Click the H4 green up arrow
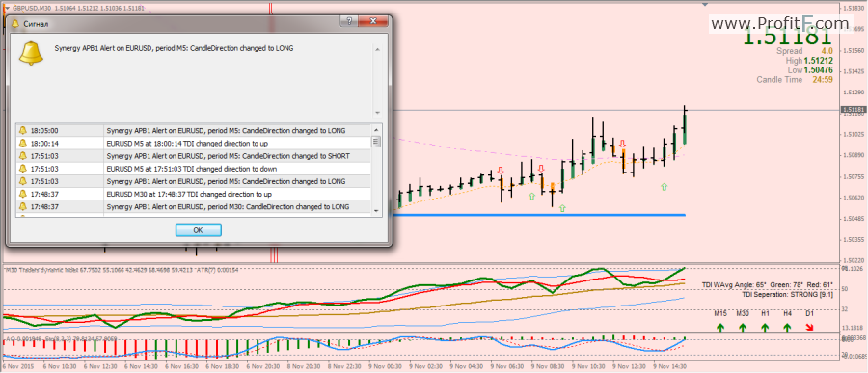Screen dimensions: 868x373 [787, 327]
